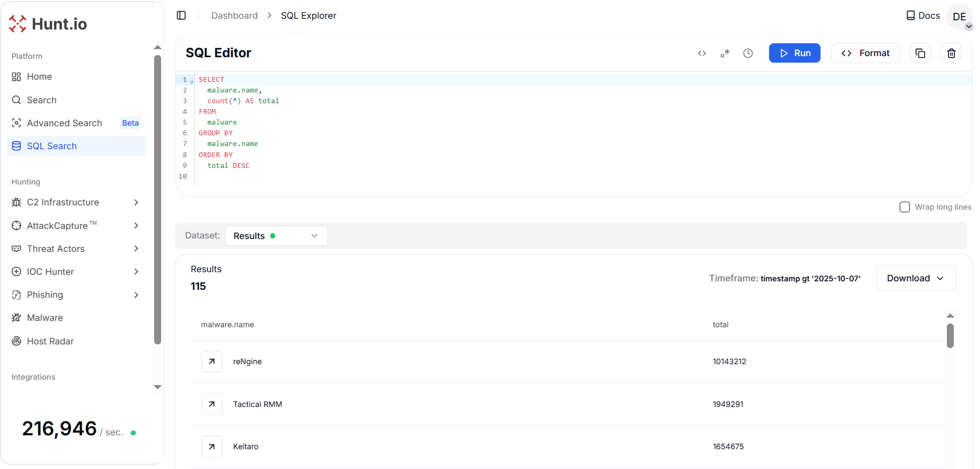Click the code snippet brackets icon
980x469 pixels.
pos(702,53)
